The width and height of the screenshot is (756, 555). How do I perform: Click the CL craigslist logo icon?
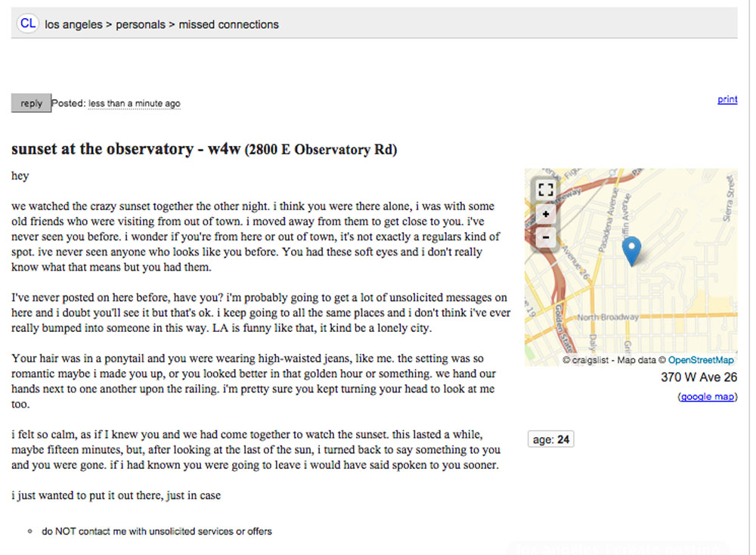(27, 23)
